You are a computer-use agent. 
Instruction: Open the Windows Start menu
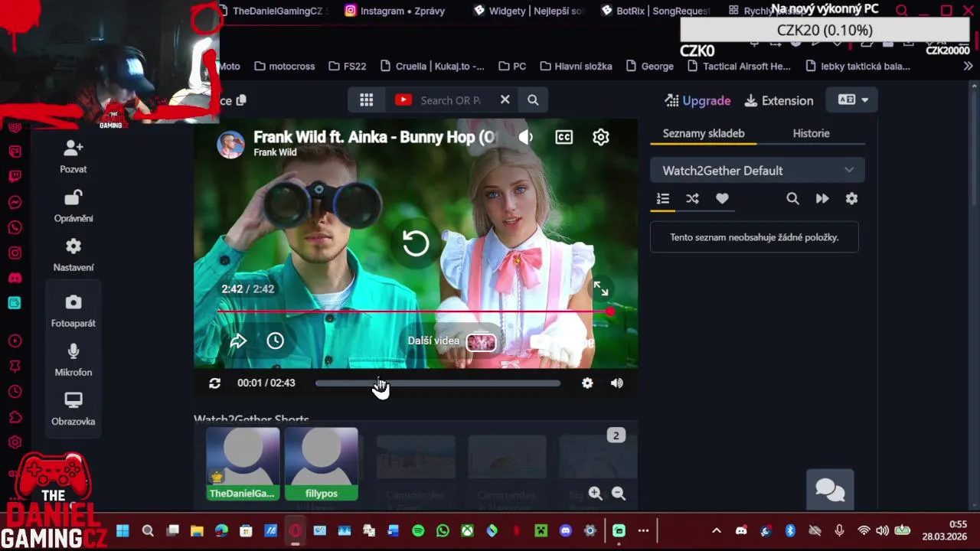(122, 531)
